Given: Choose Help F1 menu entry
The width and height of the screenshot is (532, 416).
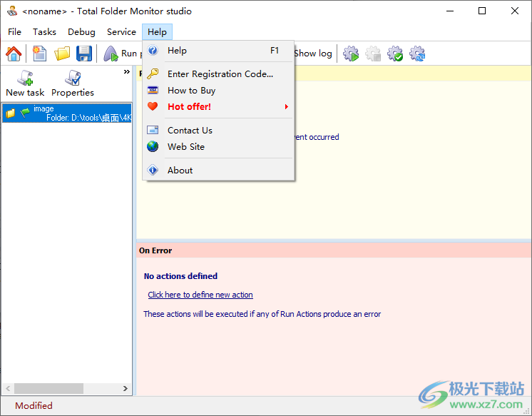Looking at the screenshot, I should pos(218,51).
